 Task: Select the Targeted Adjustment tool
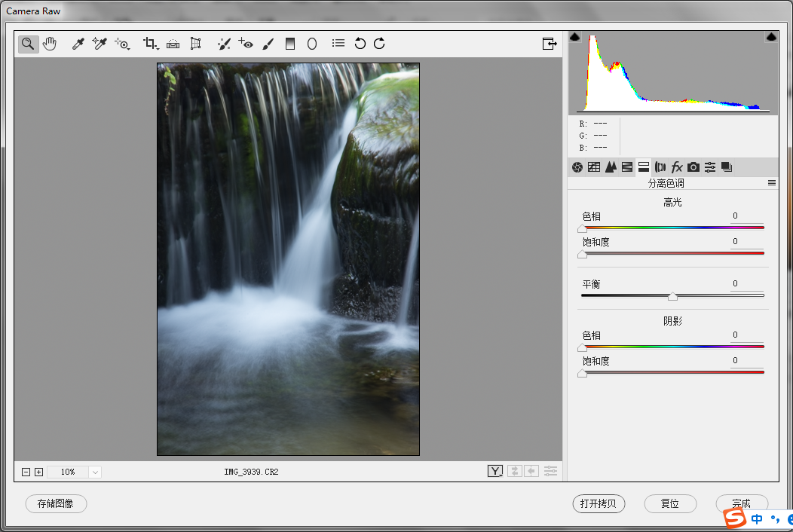coord(122,44)
